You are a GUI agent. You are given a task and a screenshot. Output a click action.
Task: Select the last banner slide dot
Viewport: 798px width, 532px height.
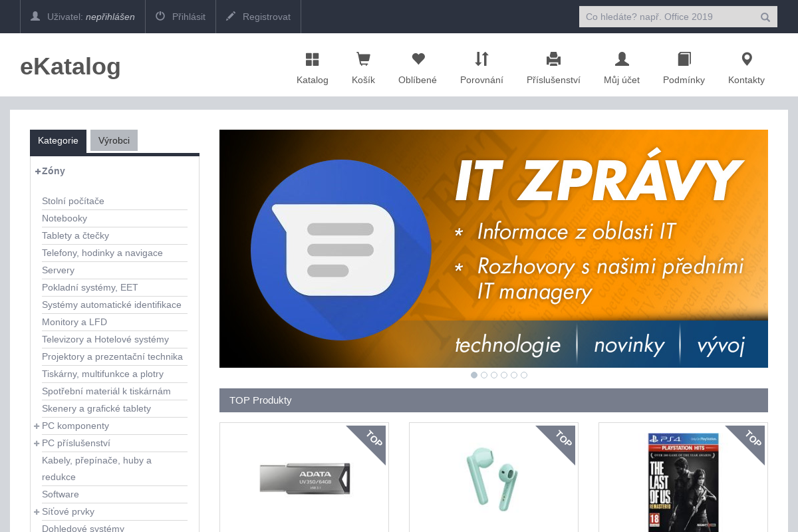524,375
